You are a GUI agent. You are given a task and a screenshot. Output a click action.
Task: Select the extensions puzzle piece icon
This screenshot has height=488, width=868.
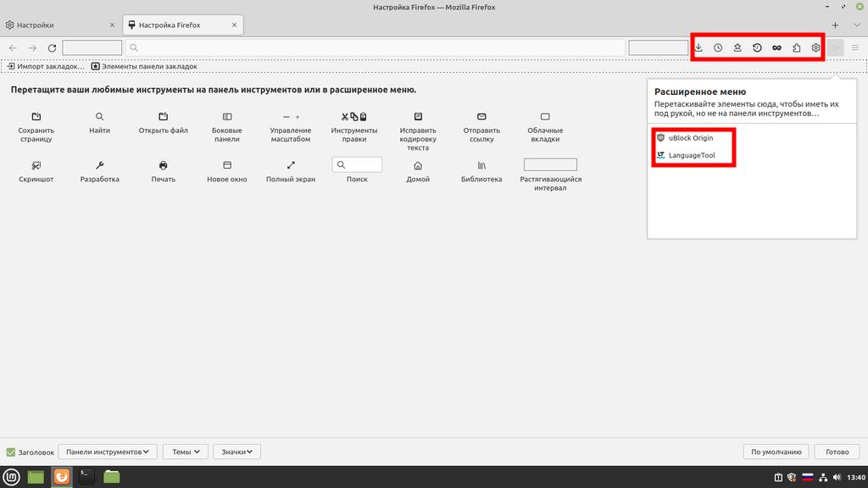[x=796, y=48]
